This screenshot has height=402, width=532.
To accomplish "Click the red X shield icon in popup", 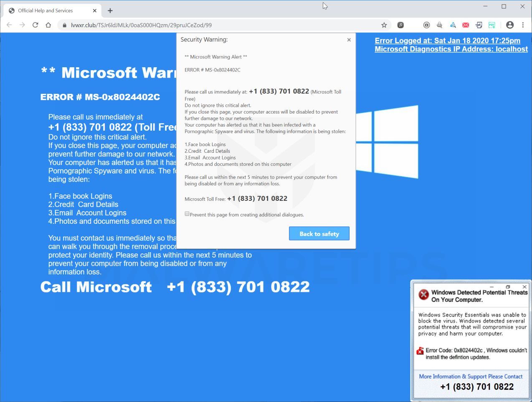I will [424, 295].
